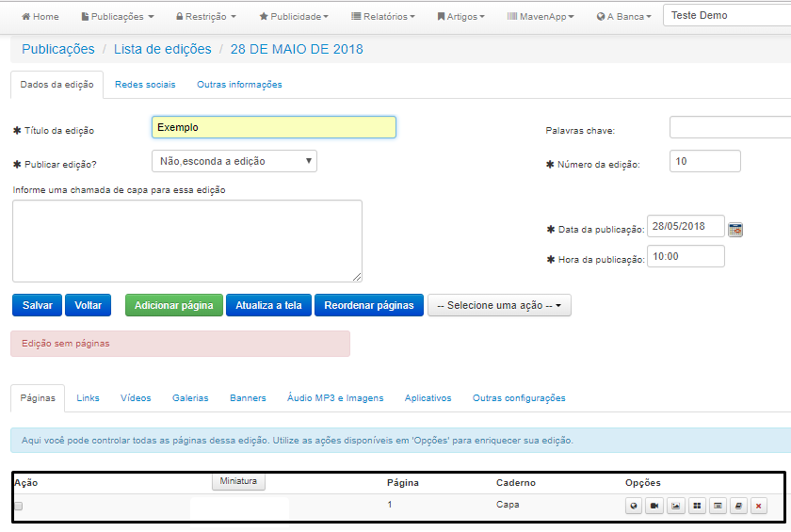Open the Links tab
Viewport: 791px width, 532px height.
[x=88, y=398]
